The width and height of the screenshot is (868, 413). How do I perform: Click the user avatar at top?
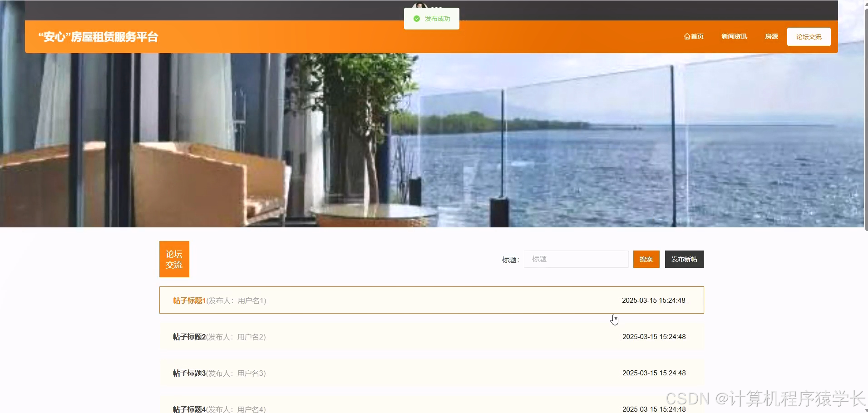point(420,6)
